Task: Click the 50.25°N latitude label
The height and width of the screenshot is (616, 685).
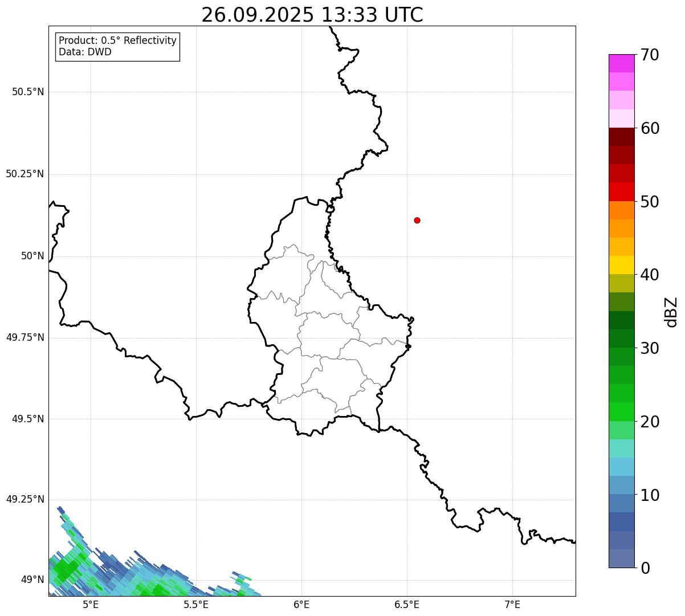Action: (25, 174)
